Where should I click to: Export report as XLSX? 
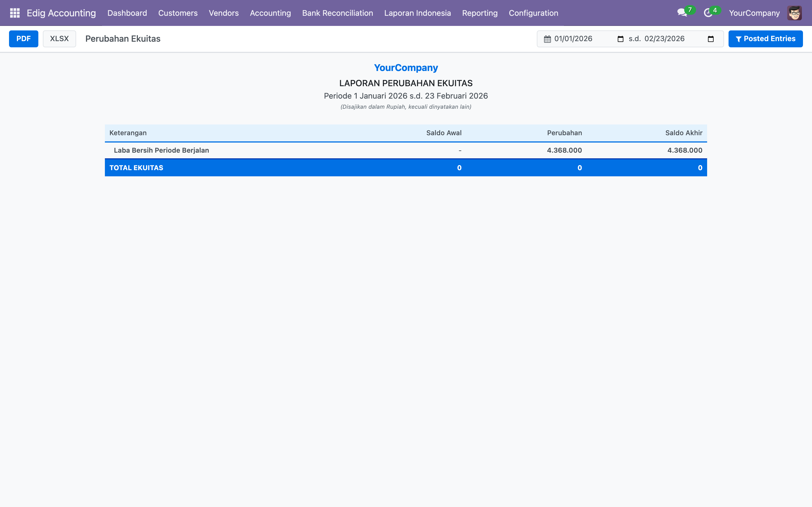(59, 39)
